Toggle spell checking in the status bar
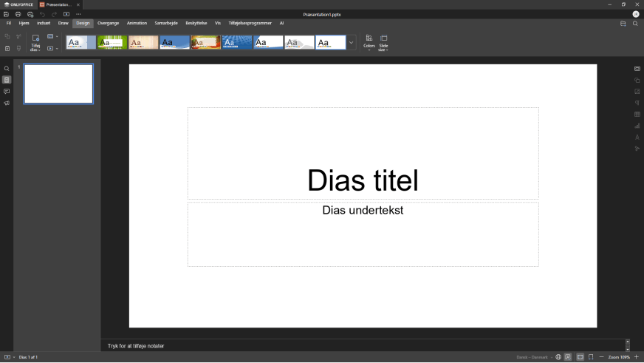The height and width of the screenshot is (363, 644). [568, 357]
